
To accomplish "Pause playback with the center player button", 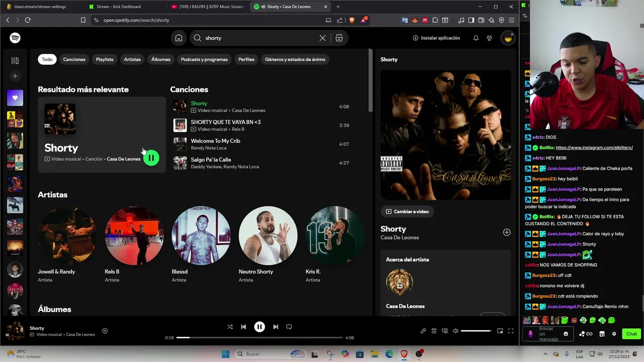I will click(x=260, y=327).
